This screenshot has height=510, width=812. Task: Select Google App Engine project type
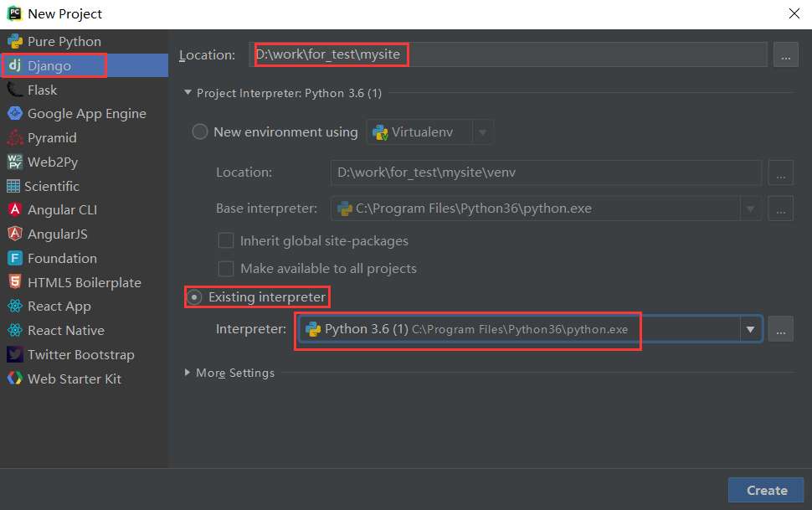pos(84,114)
